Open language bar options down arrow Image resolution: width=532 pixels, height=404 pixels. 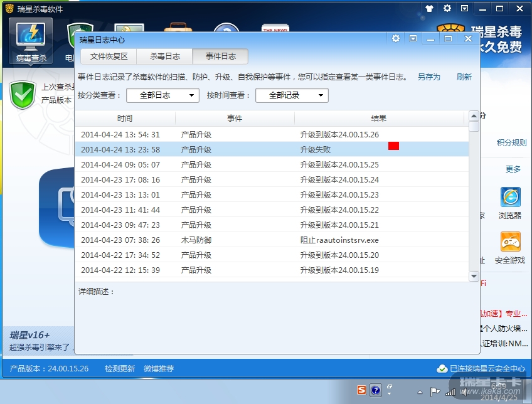[390, 394]
